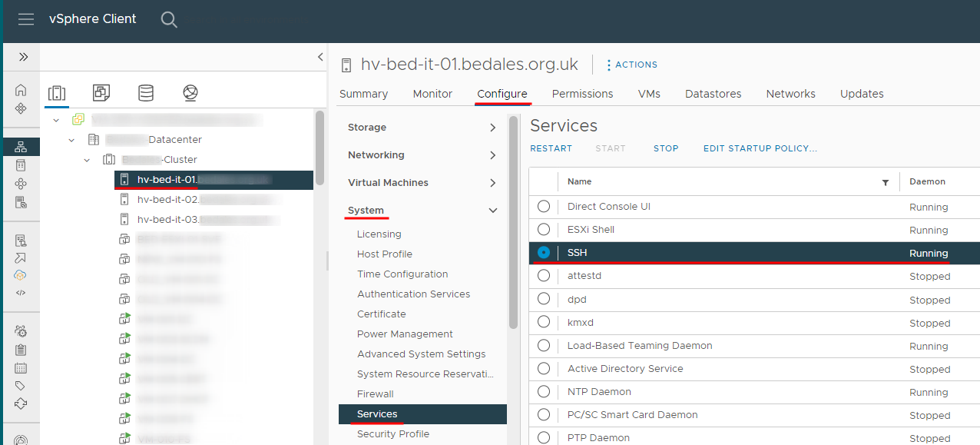This screenshot has height=445, width=980.
Task: Select the Load-Based Teaming Daemon radio
Action: coord(544,345)
